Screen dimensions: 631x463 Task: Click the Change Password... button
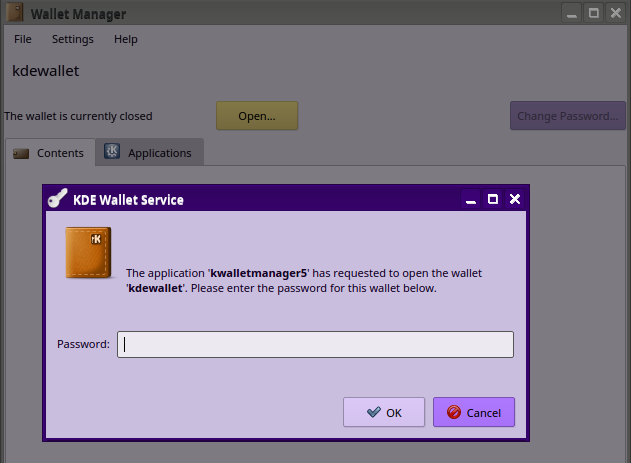tap(567, 116)
